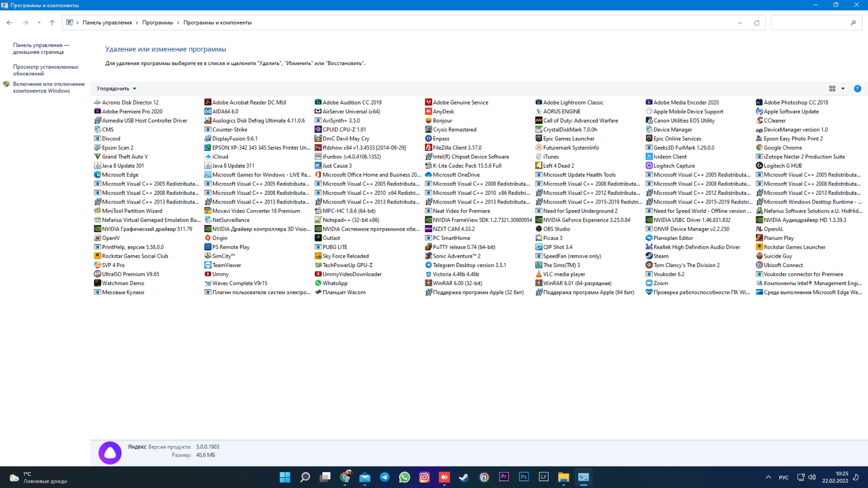Viewport: 868px width, 488px height.
Task: Open taskbar search magnifier
Action: point(305,477)
